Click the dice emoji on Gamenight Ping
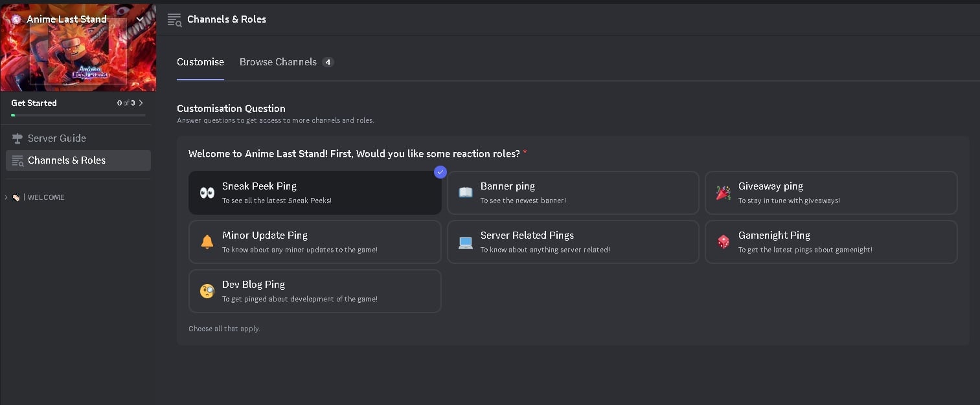Viewport: 980px width, 405px height. tap(724, 242)
